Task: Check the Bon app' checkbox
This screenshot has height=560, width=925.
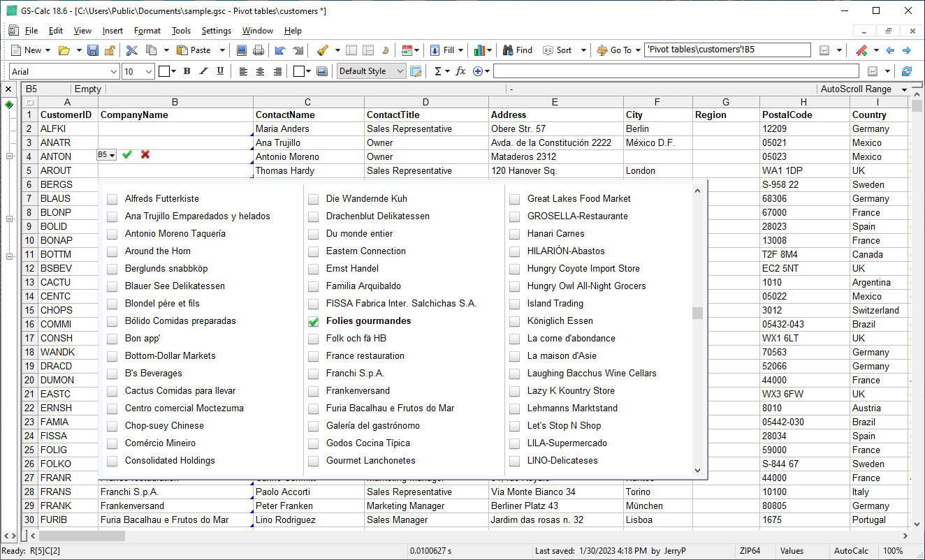Action: coord(112,339)
